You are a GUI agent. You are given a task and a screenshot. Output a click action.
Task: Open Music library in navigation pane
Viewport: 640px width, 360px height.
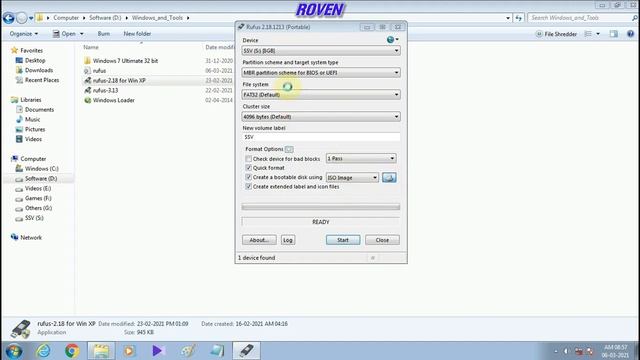28,119
